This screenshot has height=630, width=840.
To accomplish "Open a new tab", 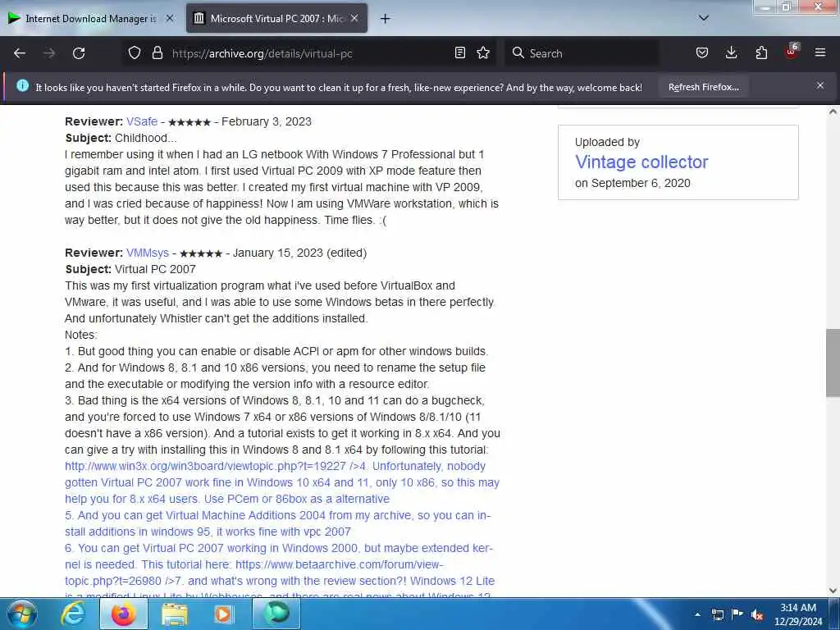I will pos(385,19).
